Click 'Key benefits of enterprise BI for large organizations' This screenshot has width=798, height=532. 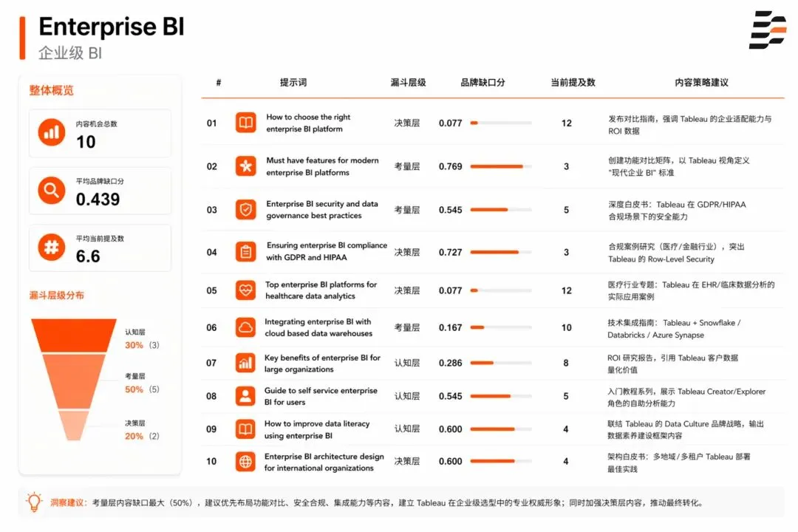pos(322,363)
